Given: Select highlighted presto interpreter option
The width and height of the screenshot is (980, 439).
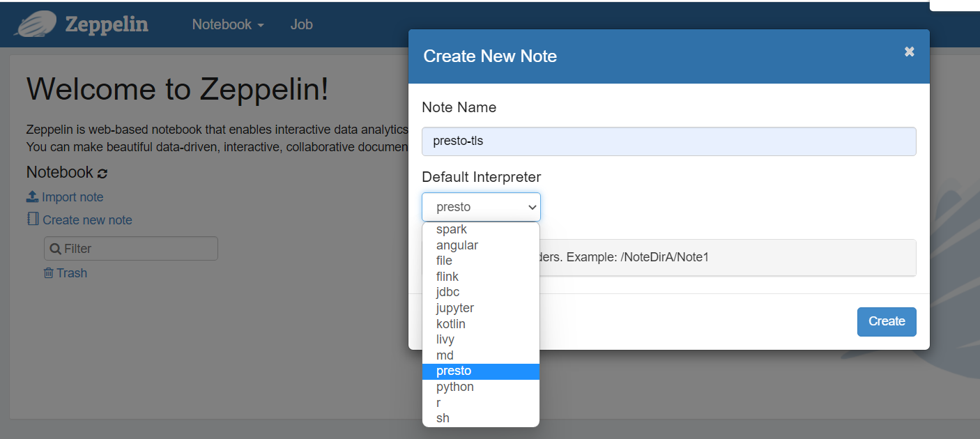Looking at the screenshot, I should (x=481, y=371).
